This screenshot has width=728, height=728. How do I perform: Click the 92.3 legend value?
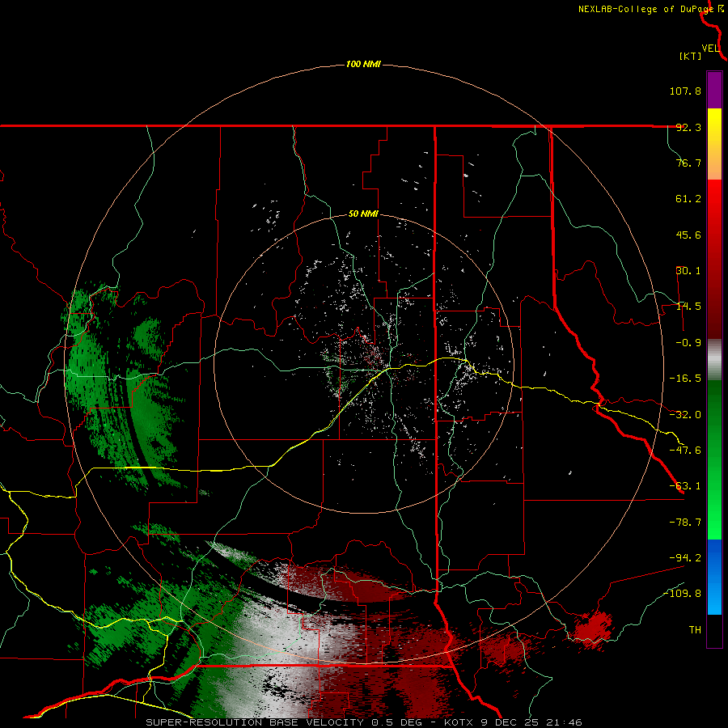688,127
